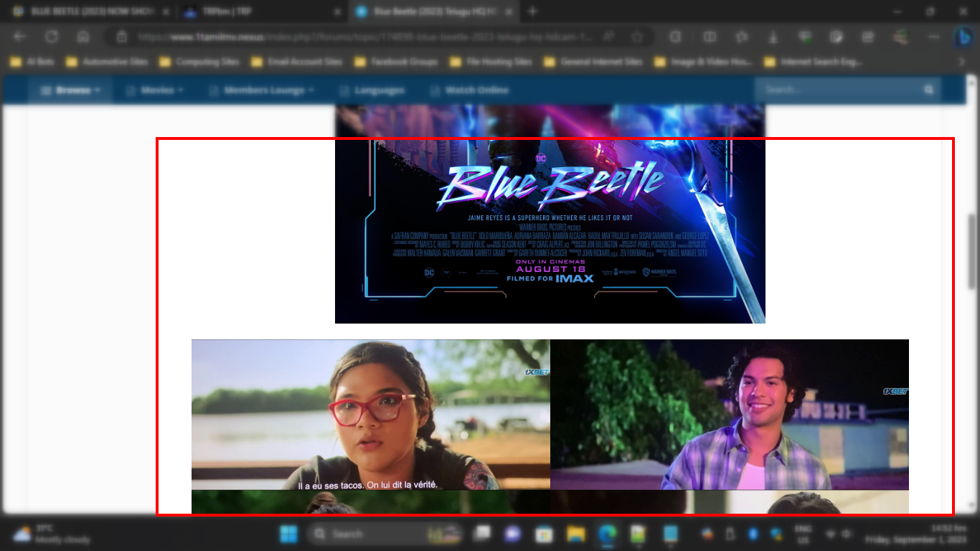
Task: Expand the Browse dropdown menu
Action: (70, 90)
